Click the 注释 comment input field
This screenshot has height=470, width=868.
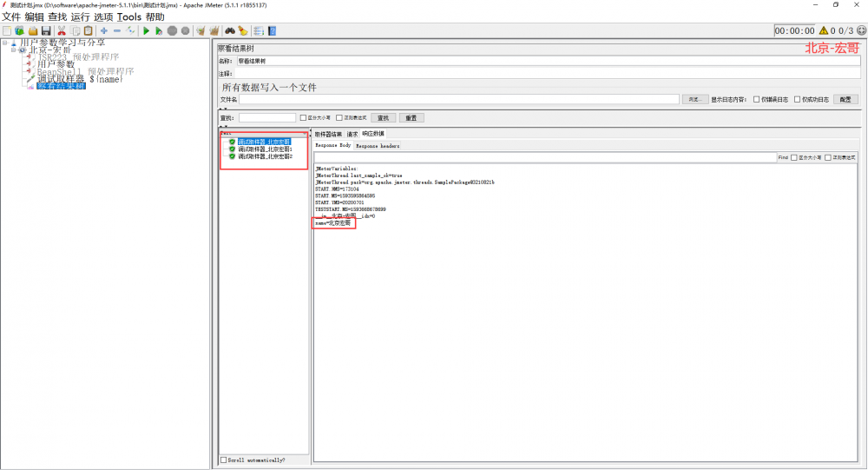point(548,73)
